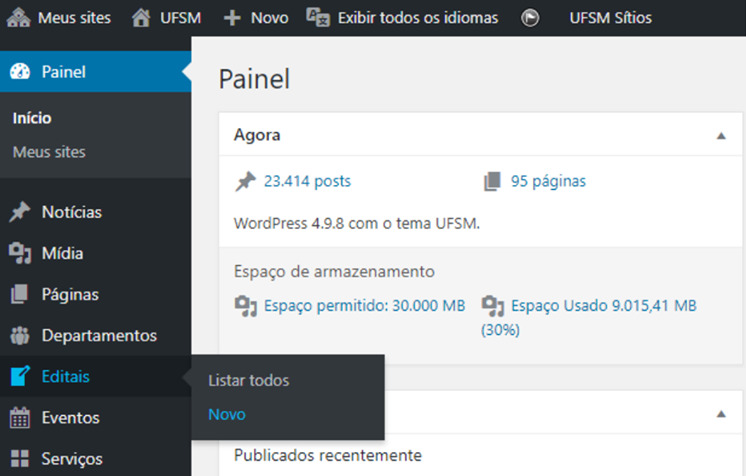Screen dimensions: 746x476
Task: Click Espaço permitido: 30.000 MB link
Action: [x=364, y=305]
